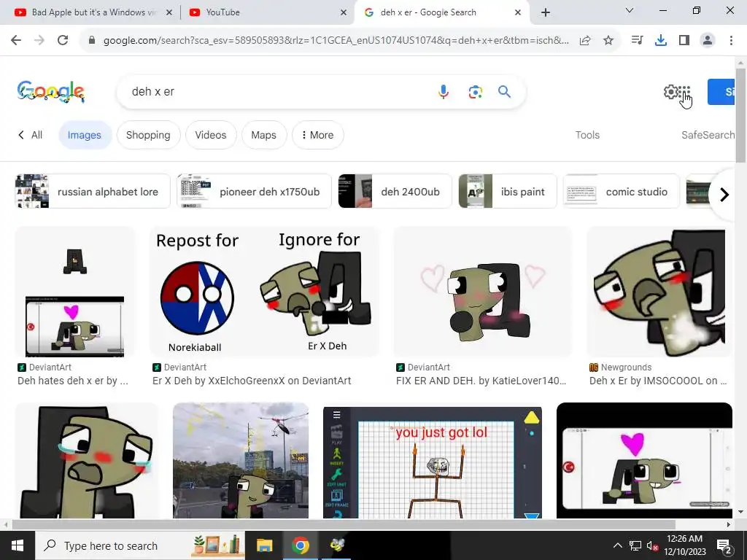Open the media control icon in toolbar
This screenshot has width=747, height=560.
pyautogui.click(x=637, y=41)
